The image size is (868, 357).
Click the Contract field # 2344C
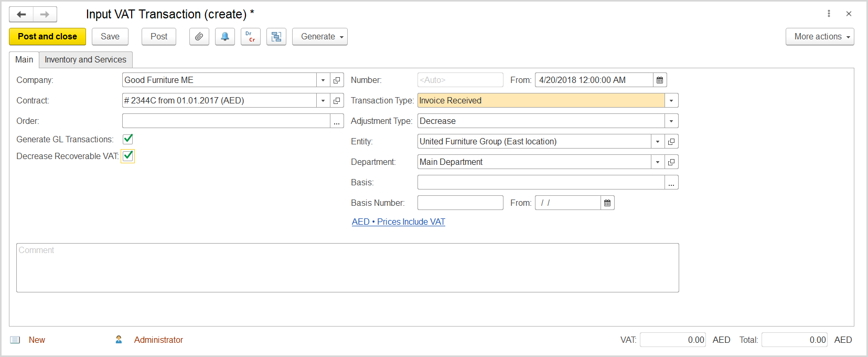click(x=219, y=100)
